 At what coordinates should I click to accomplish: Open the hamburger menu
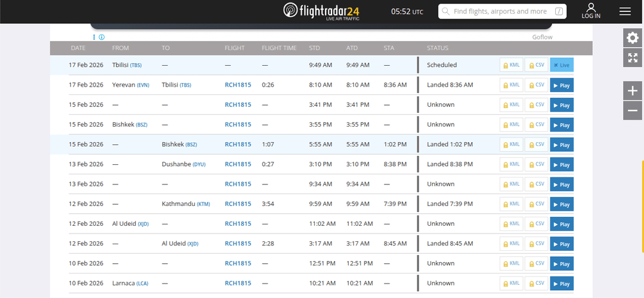click(x=625, y=11)
